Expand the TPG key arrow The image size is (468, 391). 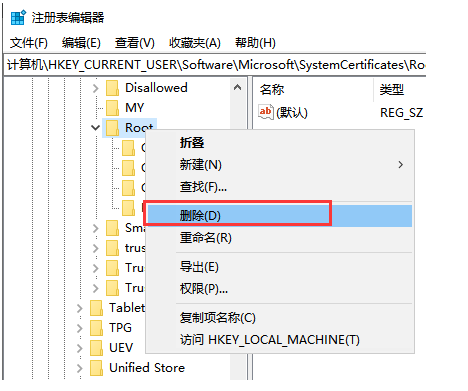pyautogui.click(x=80, y=328)
